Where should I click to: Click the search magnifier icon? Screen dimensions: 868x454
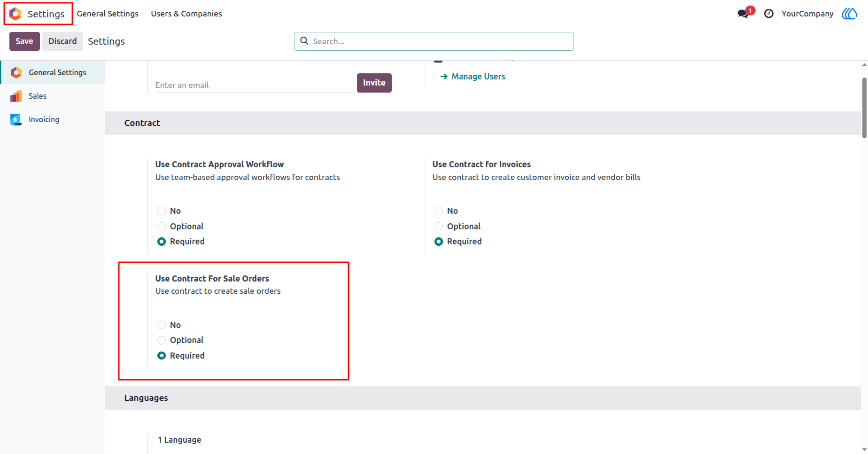coord(304,41)
